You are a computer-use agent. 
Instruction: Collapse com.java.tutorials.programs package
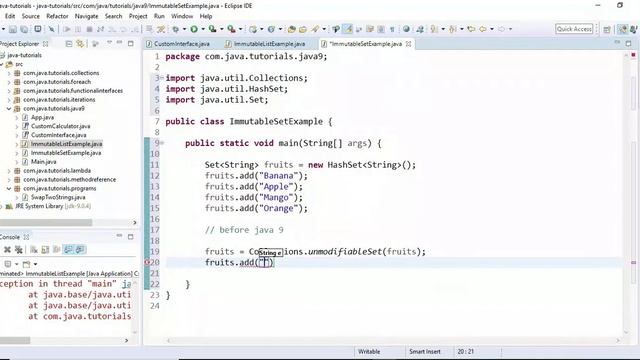pos(9,189)
